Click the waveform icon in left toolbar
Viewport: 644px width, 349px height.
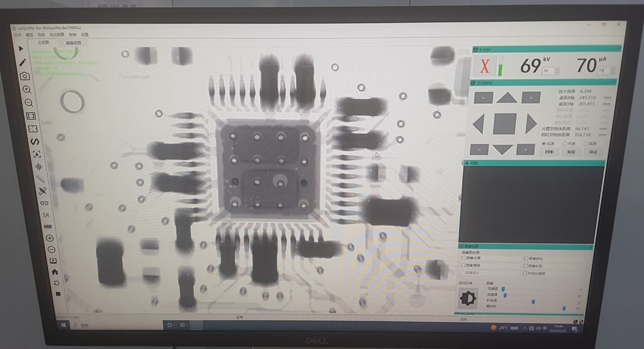pos(39,167)
